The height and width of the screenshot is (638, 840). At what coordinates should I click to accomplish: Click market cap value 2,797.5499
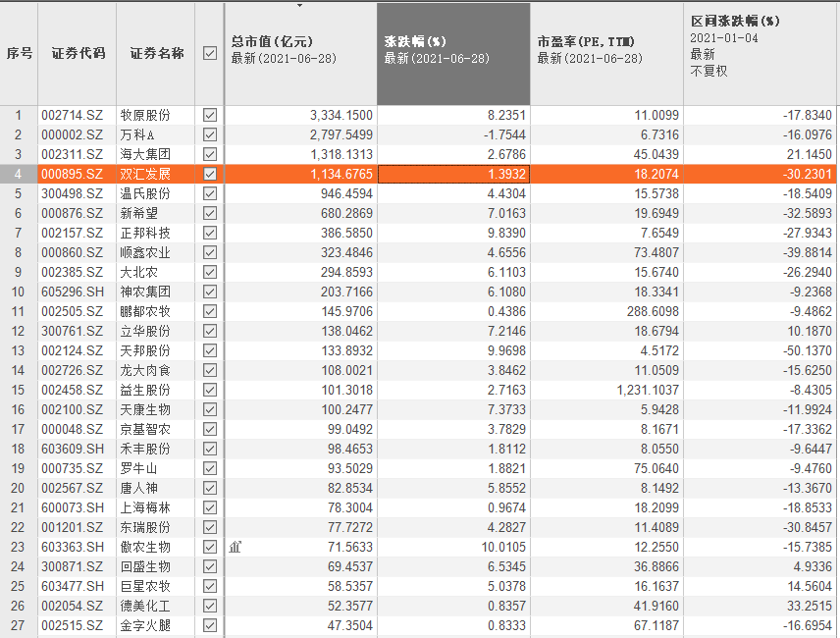point(341,134)
